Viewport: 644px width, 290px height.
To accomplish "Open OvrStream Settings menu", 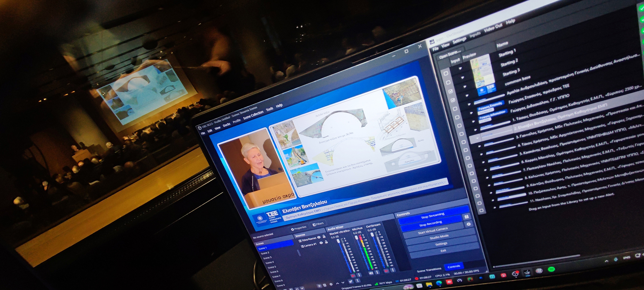I will (x=459, y=41).
